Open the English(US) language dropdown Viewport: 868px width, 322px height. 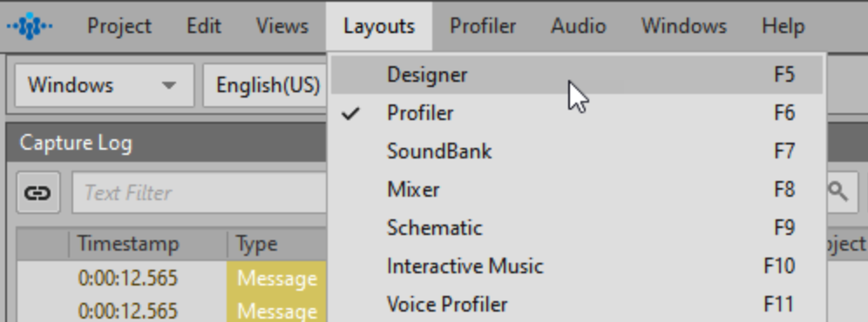coord(267,85)
